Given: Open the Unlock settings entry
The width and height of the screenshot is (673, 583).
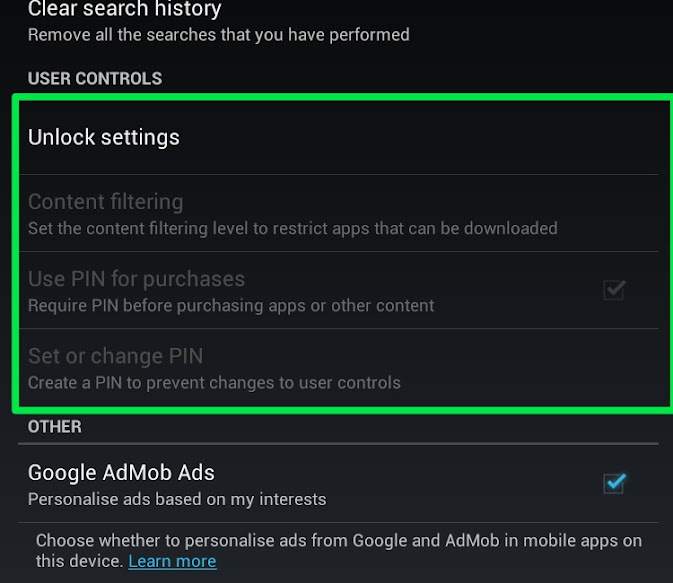Looking at the screenshot, I should click(104, 137).
